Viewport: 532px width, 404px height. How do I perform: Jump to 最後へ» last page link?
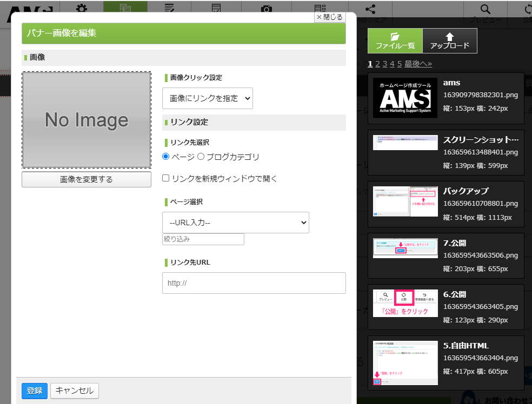coord(418,64)
